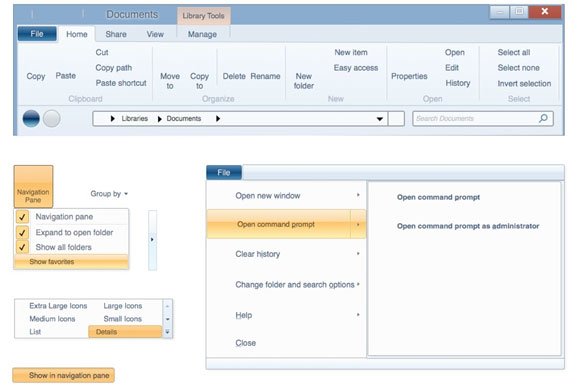Click Move to in the Organize group
This screenshot has height=387, width=580.
(170, 81)
